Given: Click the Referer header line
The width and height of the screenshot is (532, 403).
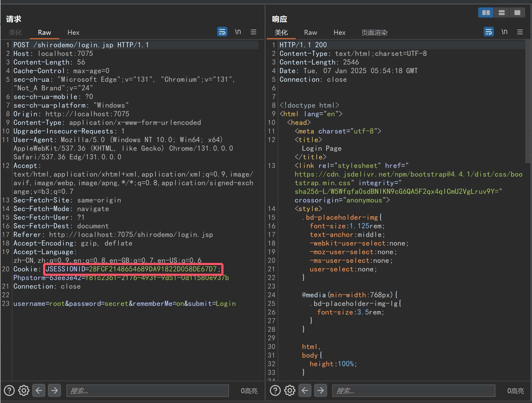Looking at the screenshot, I should (x=113, y=235).
